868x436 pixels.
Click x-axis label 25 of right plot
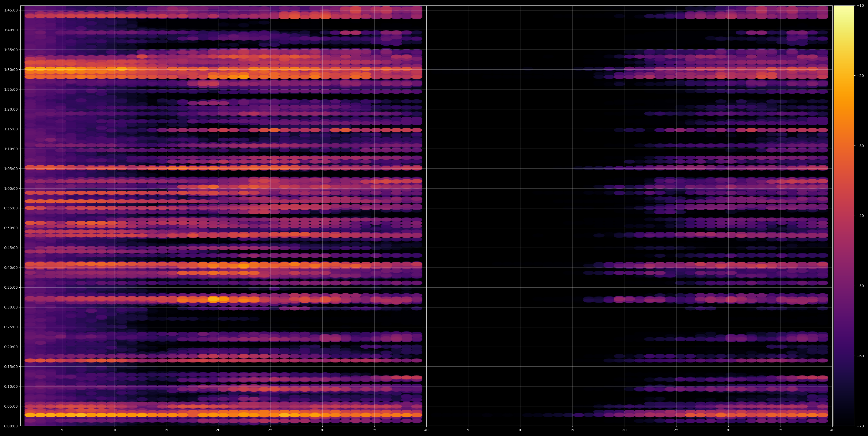[x=676, y=430]
